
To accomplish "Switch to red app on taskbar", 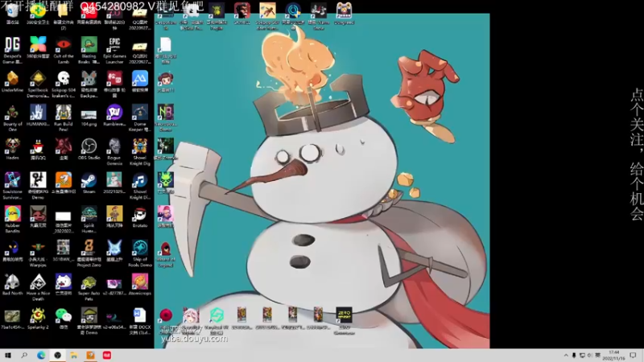I will (x=107, y=355).
